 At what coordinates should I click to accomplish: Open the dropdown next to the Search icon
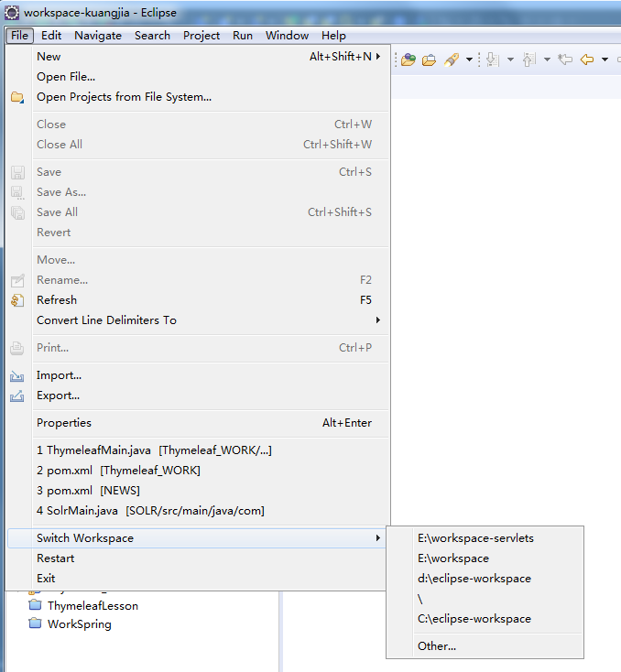pyautogui.click(x=469, y=60)
